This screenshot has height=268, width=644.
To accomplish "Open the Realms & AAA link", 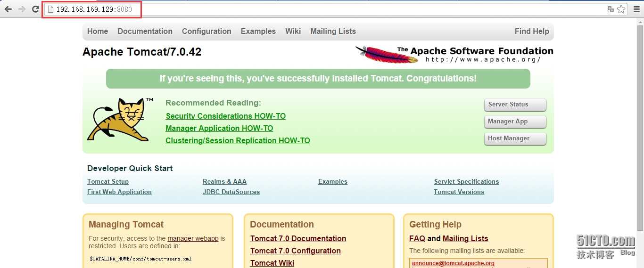I will coord(224,181).
